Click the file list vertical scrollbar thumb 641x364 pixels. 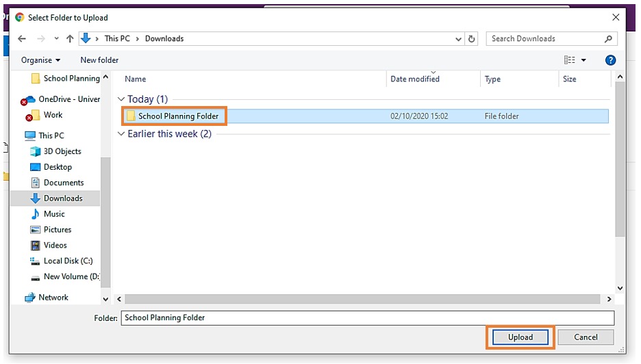[620, 159]
